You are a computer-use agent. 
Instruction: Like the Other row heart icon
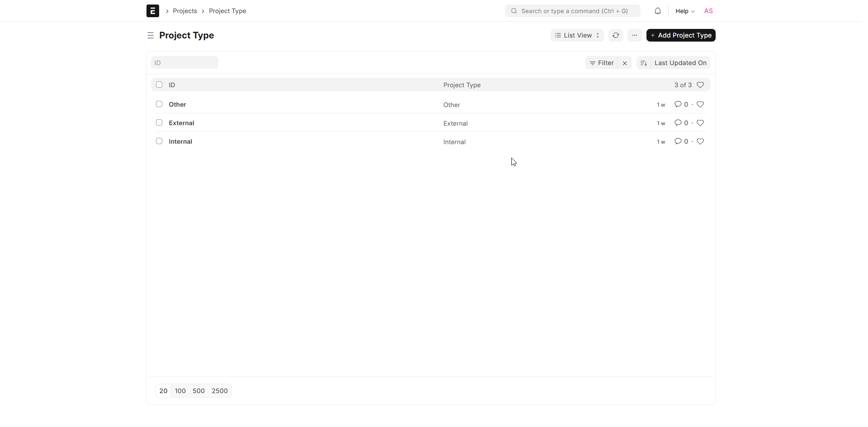click(700, 104)
